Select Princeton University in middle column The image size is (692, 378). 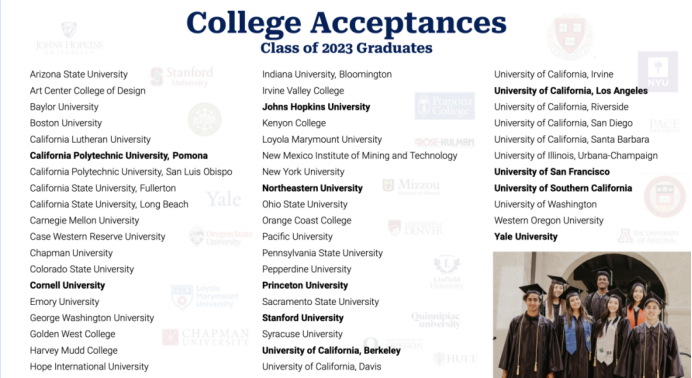pos(305,285)
